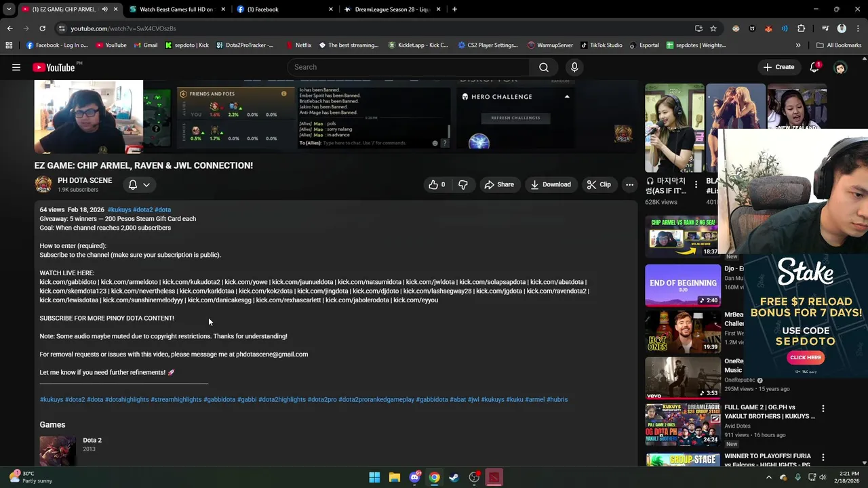Open Apps grid in bookmarks bar
This screenshot has width=868, height=488.
[x=9, y=45]
